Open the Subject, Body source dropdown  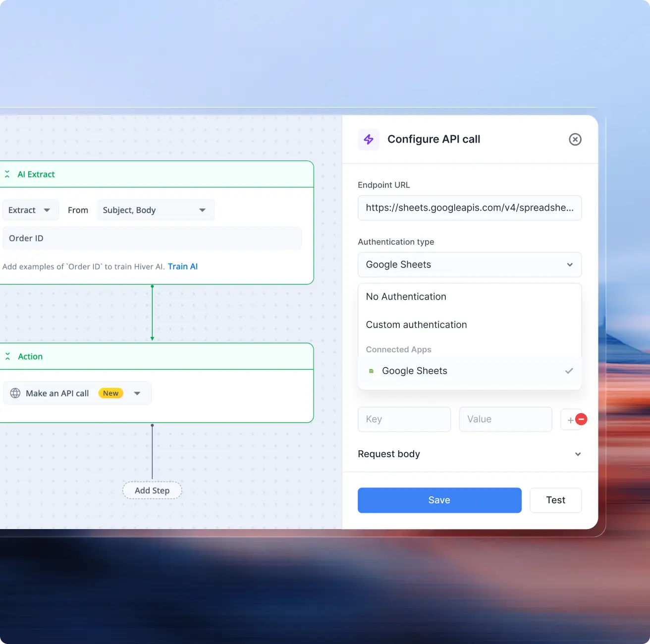[x=156, y=210]
